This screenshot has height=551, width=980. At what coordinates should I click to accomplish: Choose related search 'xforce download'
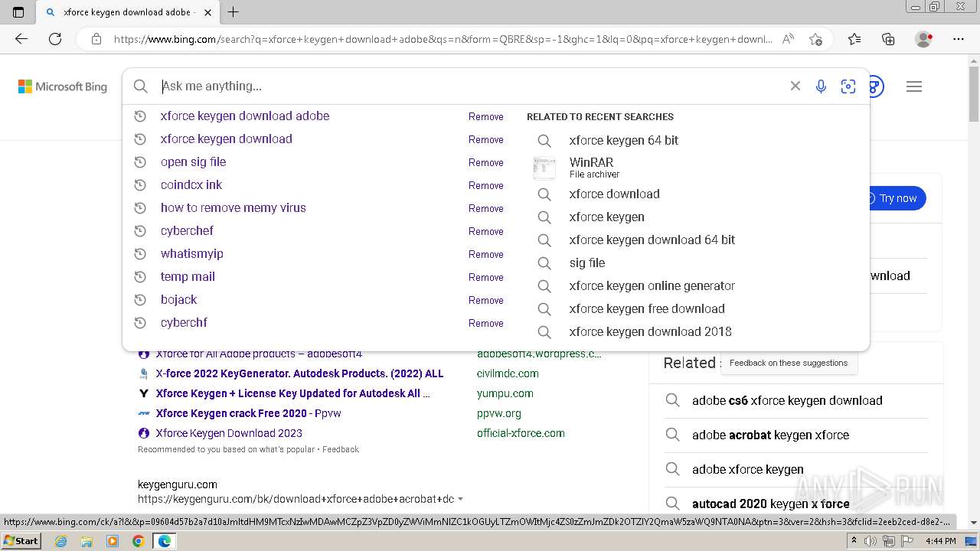coord(614,194)
